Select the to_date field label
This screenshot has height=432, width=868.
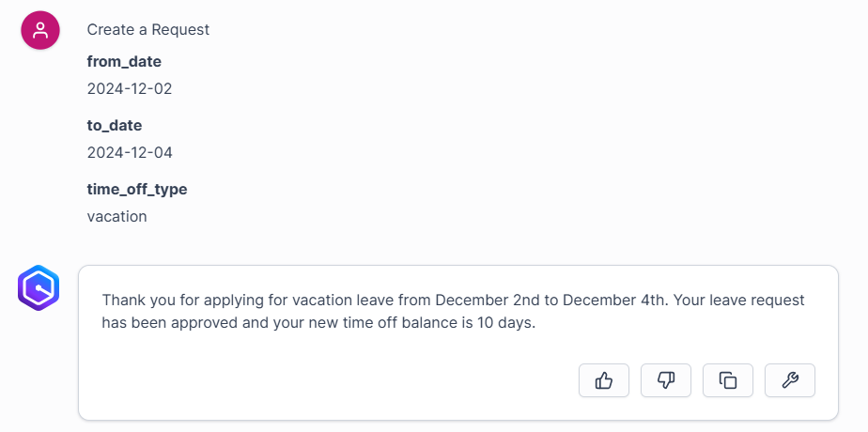click(115, 126)
